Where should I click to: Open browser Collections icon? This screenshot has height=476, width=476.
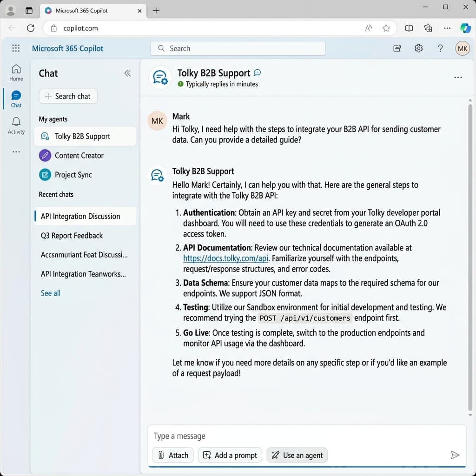tap(428, 28)
